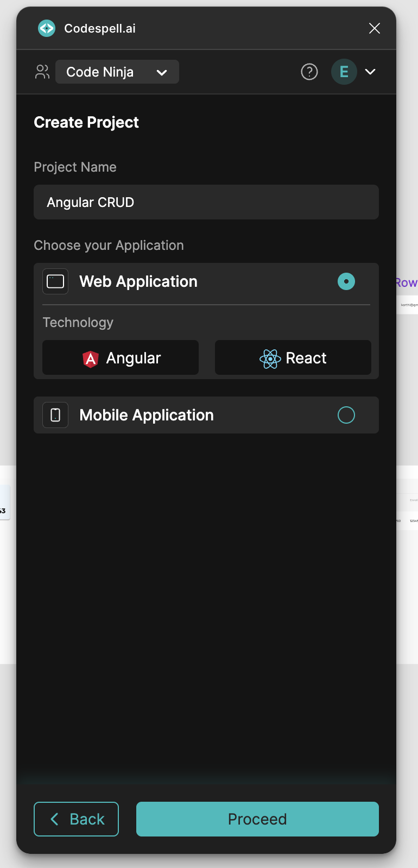Click the React atom logo icon
The image size is (418, 868).
[270, 358]
